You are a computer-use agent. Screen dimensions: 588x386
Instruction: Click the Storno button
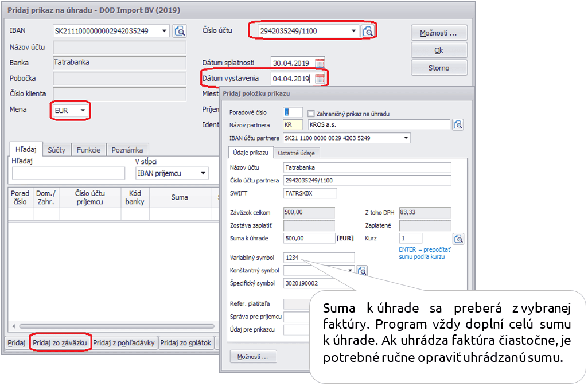(439, 68)
